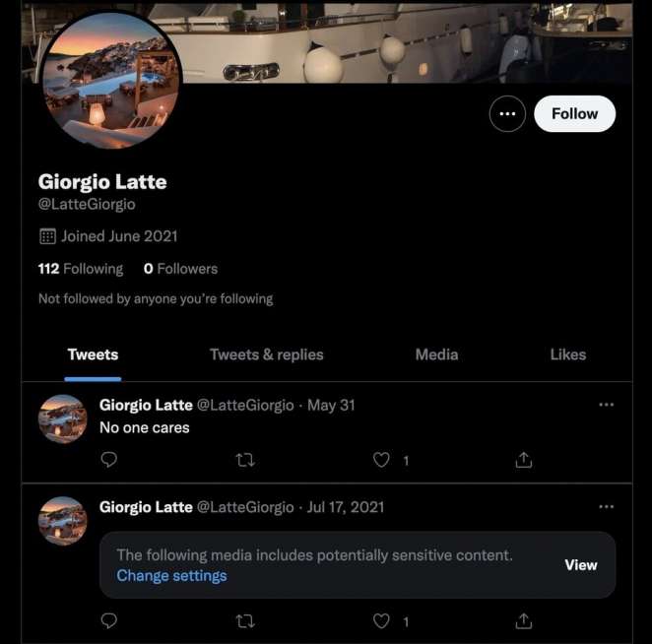Screen dimensions: 652x644
Task: Share the Jul 17, 2021 tweet
Action: click(524, 620)
